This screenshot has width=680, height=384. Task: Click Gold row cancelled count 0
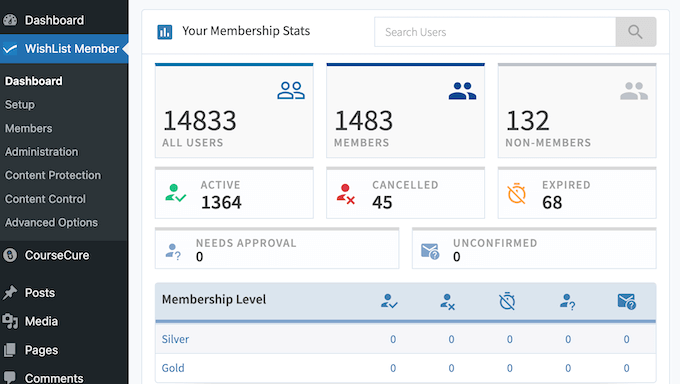(x=451, y=368)
